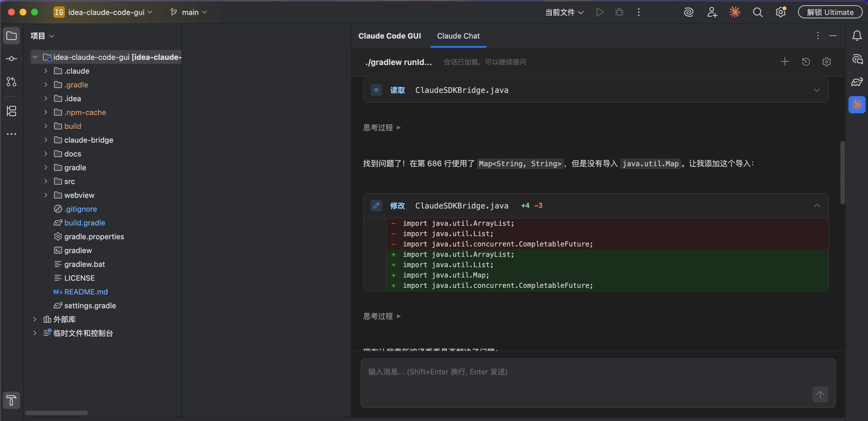Click the 解锁 Ultimate button
868x421 pixels.
click(830, 12)
